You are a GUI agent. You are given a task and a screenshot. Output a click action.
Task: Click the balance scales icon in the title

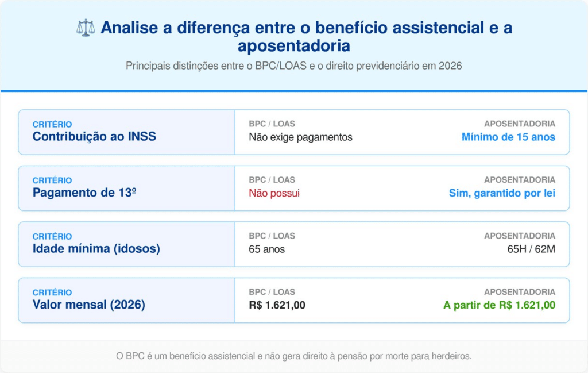[x=86, y=28]
